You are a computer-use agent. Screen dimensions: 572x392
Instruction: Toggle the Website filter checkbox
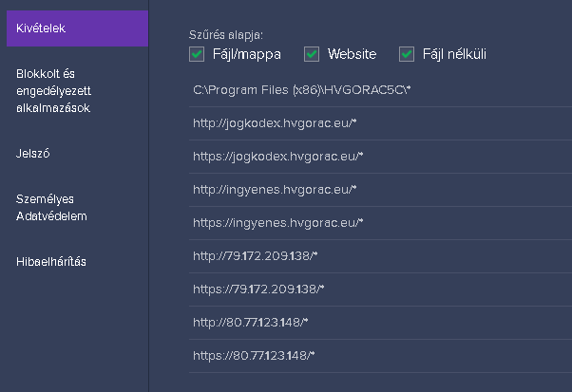pos(312,54)
